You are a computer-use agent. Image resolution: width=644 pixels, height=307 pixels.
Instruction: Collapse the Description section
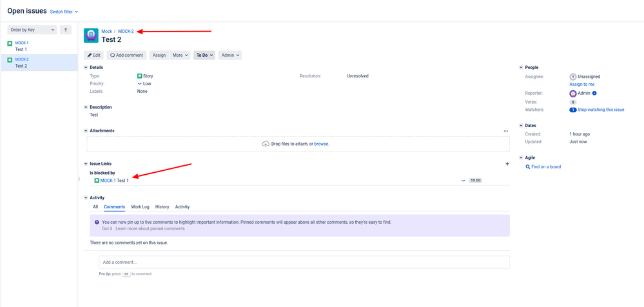point(86,107)
